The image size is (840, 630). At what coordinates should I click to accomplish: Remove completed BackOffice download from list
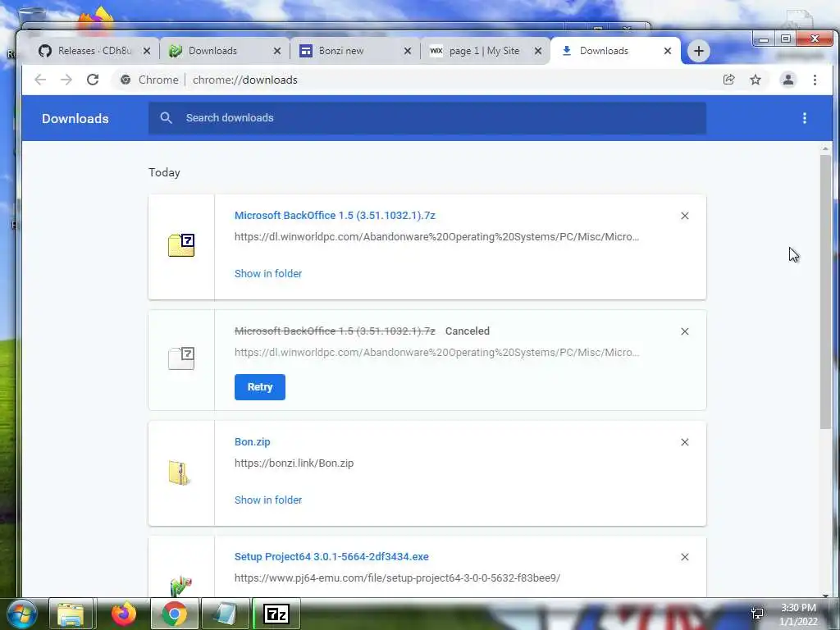685,216
